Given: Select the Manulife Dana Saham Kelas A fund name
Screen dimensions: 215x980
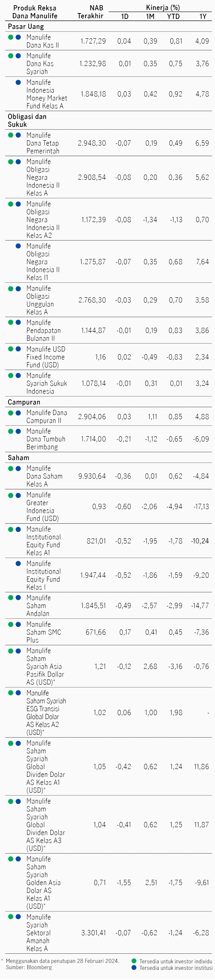Looking at the screenshot, I should pyautogui.click(x=44, y=476).
